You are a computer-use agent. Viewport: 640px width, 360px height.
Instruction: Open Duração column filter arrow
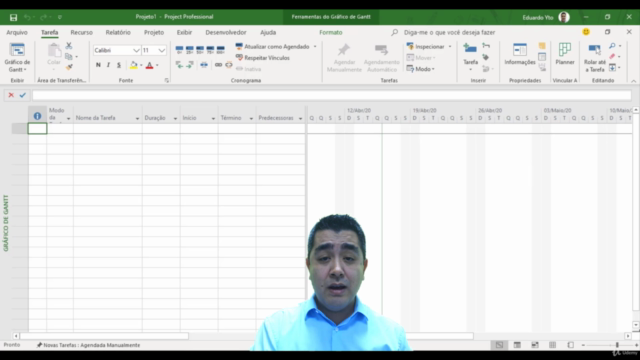[x=175, y=118]
